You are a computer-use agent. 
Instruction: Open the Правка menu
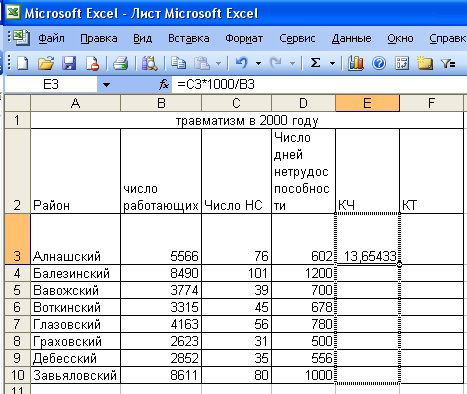(99, 39)
